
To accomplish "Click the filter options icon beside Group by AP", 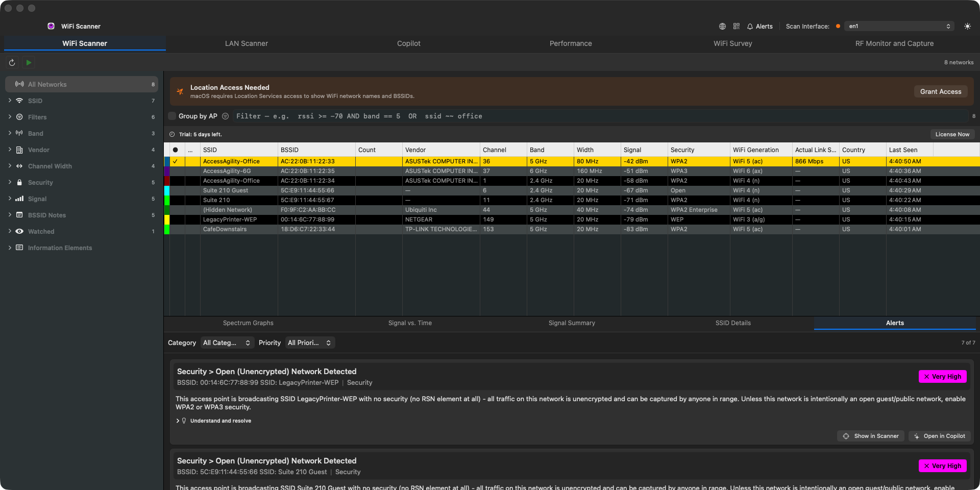I will pos(225,116).
